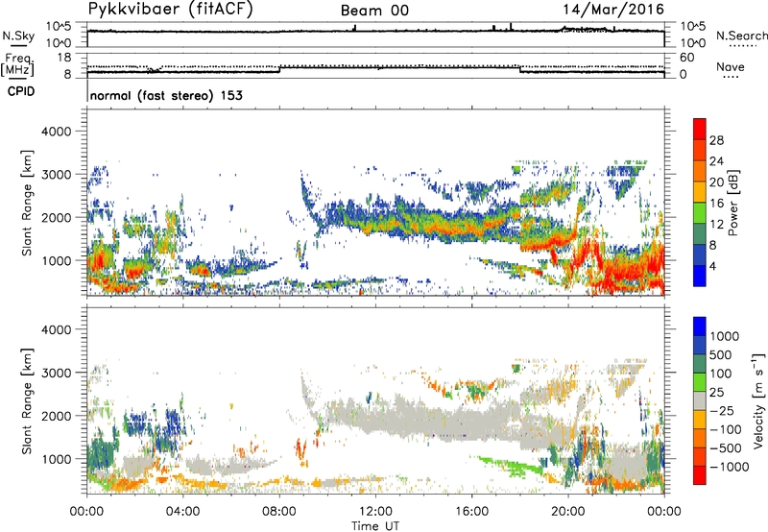Click the velocity colorbar value "25"
The height and width of the screenshot is (532, 768).
click(x=717, y=392)
